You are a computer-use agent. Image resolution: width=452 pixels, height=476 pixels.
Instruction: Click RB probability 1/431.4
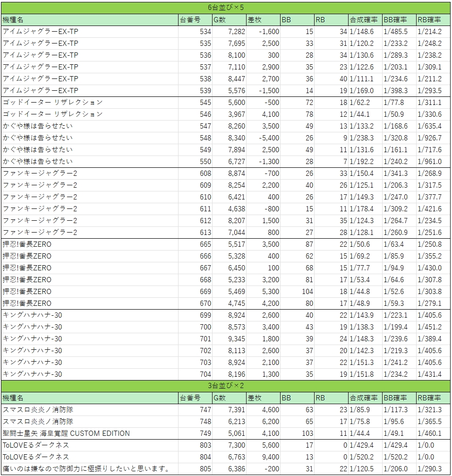(x=433, y=374)
